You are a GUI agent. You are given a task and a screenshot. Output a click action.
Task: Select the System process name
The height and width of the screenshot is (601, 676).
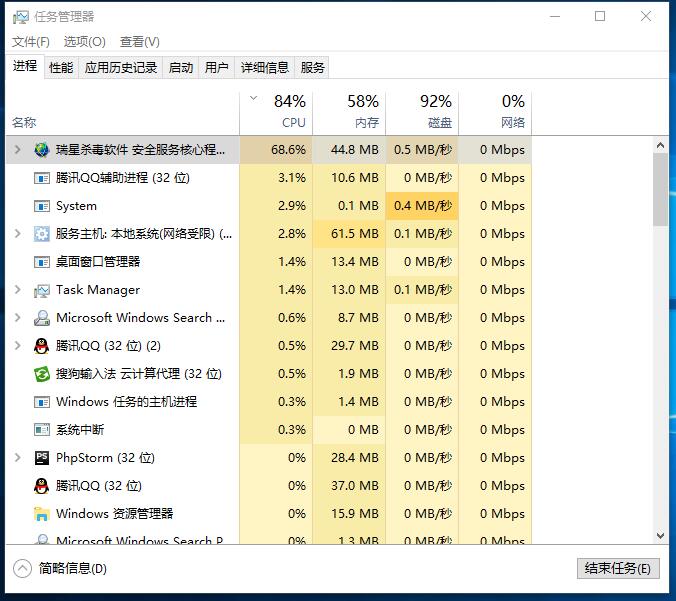(x=76, y=206)
